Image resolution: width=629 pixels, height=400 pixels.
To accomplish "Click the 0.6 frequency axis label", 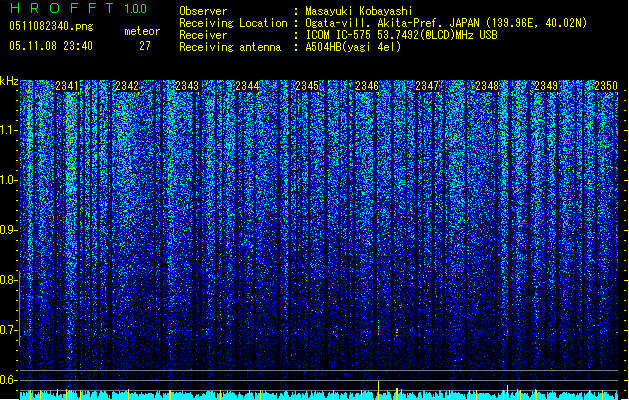I will click(x=8, y=380).
